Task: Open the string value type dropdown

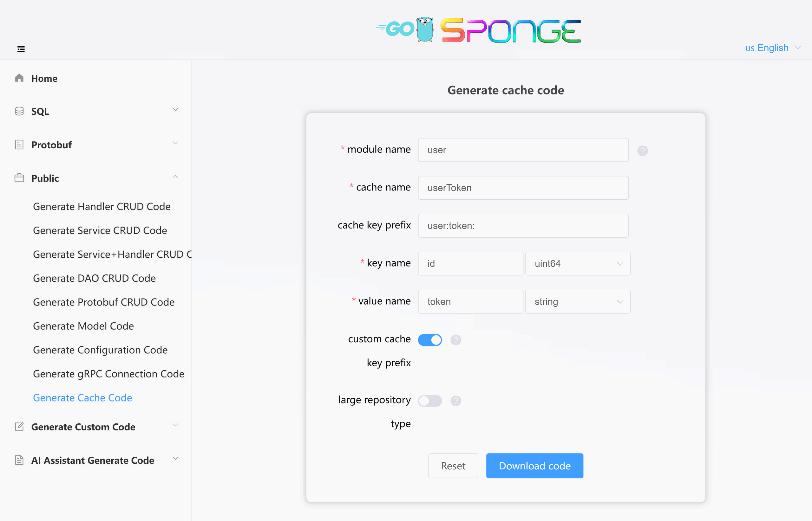Action: pos(578,301)
